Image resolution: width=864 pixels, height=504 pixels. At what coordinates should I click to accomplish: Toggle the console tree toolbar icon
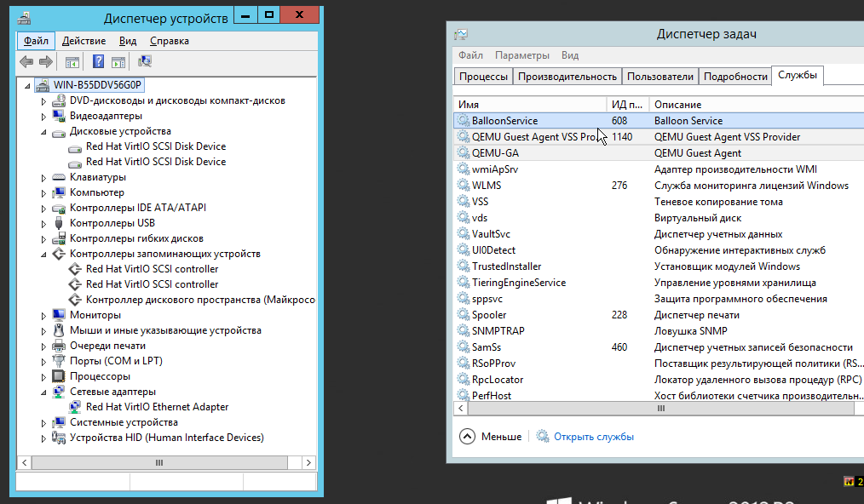pyautogui.click(x=72, y=62)
